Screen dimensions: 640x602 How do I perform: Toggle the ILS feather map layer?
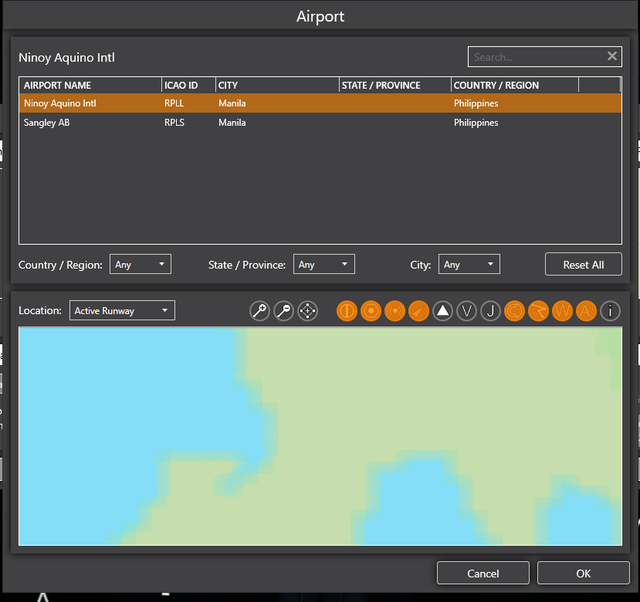419,311
